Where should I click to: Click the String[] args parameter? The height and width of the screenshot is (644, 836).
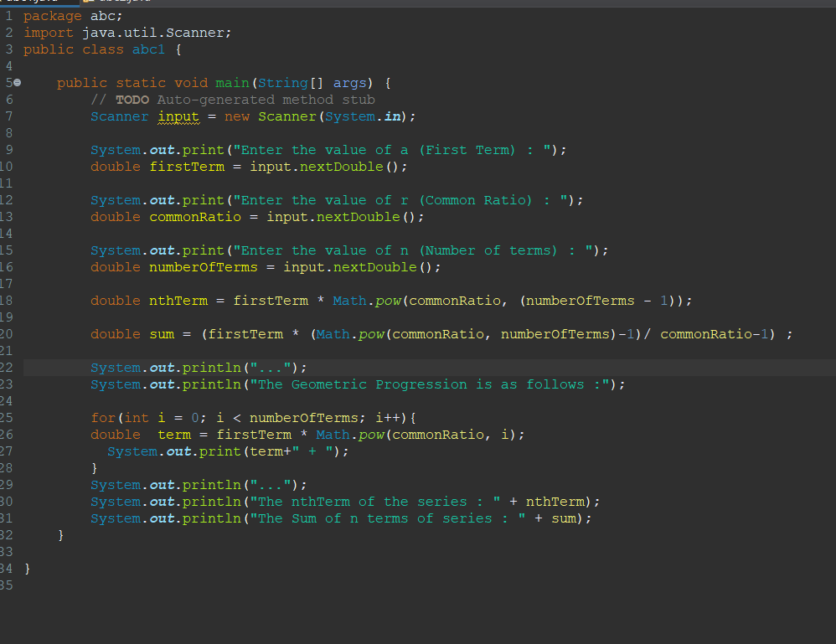point(312,83)
